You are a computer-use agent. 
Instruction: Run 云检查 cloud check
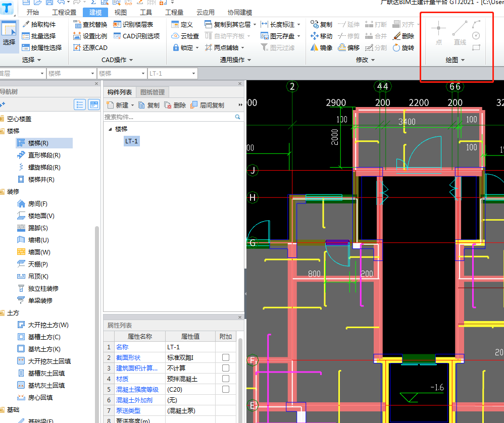click(x=185, y=36)
